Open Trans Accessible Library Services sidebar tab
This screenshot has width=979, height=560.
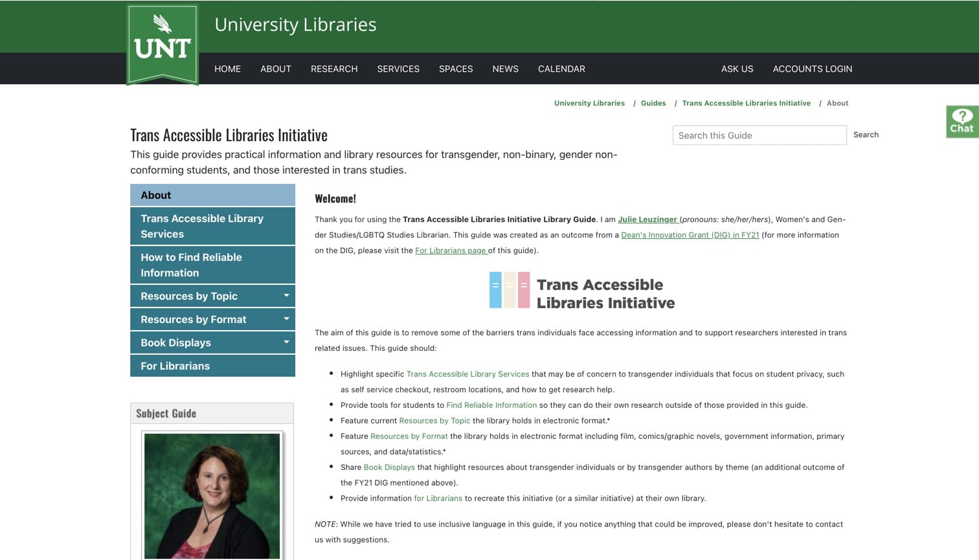coord(212,226)
